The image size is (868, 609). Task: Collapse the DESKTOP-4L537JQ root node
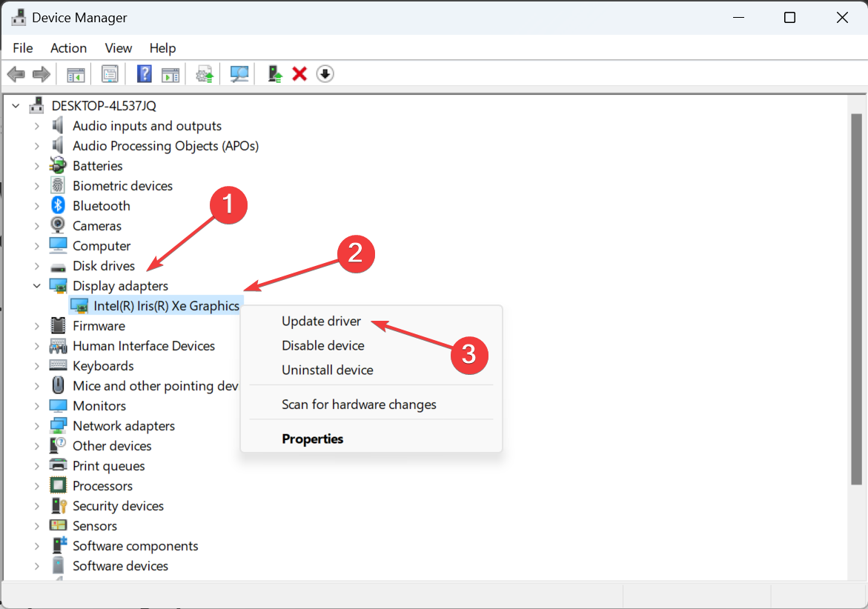pos(16,105)
